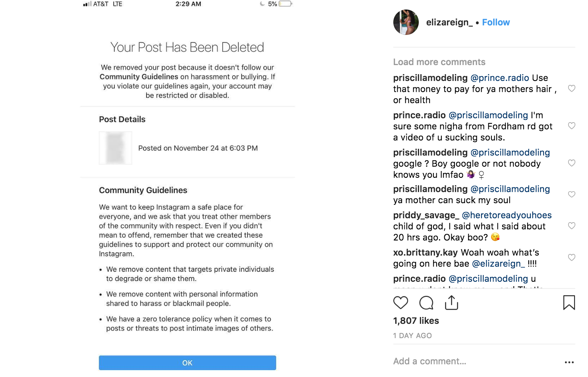Heart the "google ? Boy google" comment
The image size is (588, 377).
click(x=572, y=163)
